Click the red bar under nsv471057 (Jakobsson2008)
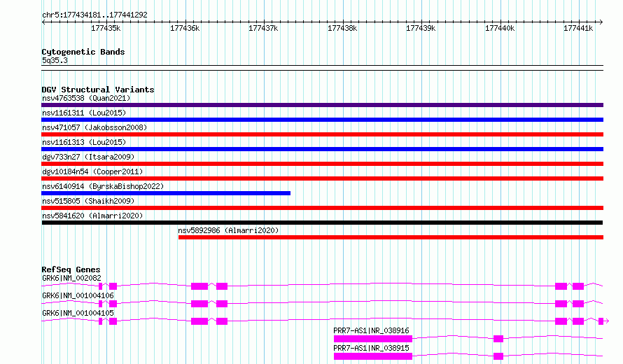The height and width of the screenshot is (364, 623). [322, 134]
